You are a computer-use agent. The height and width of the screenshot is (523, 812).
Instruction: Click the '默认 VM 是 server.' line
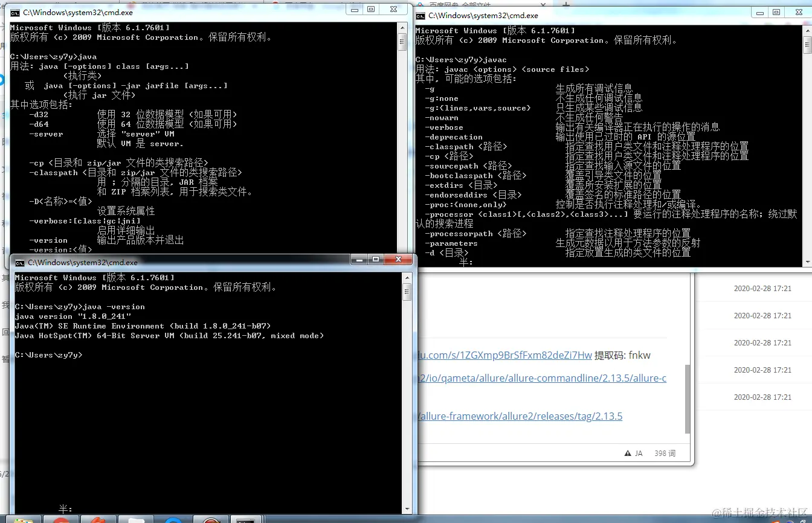[x=140, y=144]
